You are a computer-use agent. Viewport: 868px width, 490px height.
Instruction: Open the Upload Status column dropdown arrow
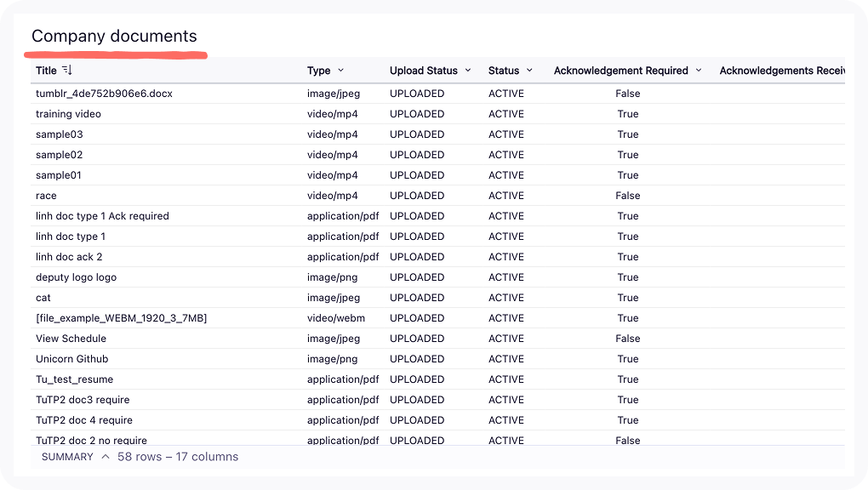tap(468, 71)
